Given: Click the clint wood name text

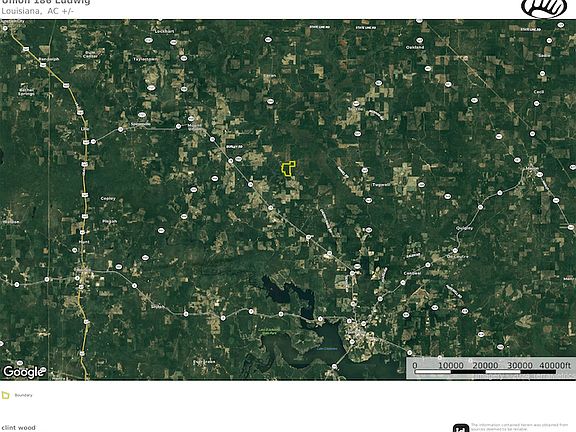Looking at the screenshot, I should (x=18, y=428).
